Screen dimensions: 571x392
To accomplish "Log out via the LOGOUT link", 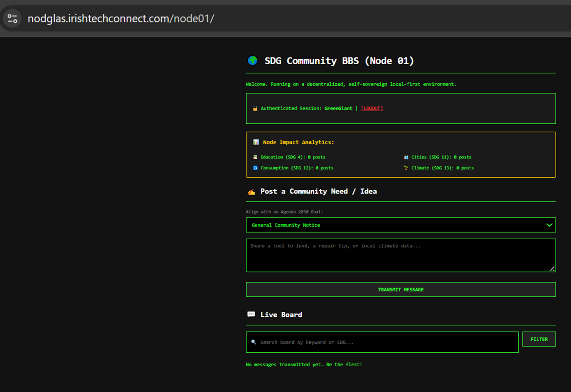I will point(372,108).
